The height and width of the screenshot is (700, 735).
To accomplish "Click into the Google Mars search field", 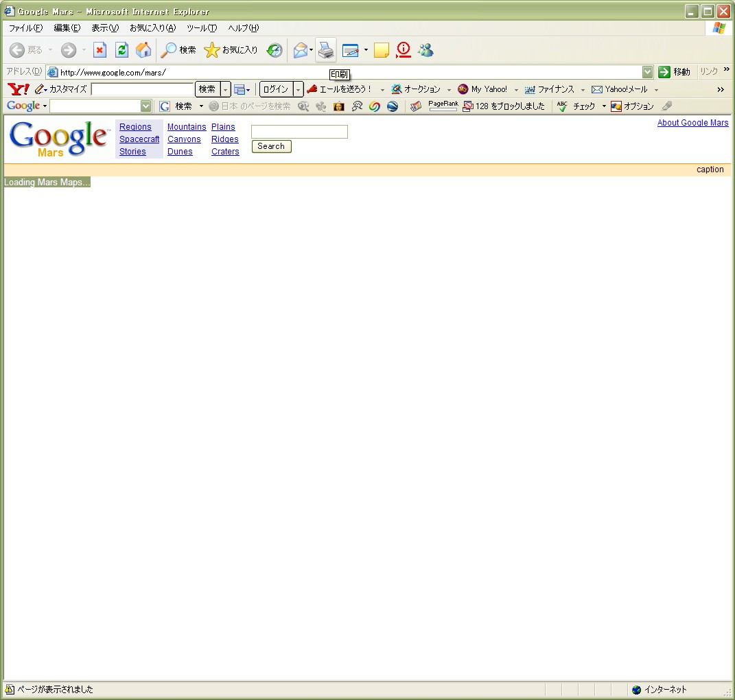I will coord(299,132).
